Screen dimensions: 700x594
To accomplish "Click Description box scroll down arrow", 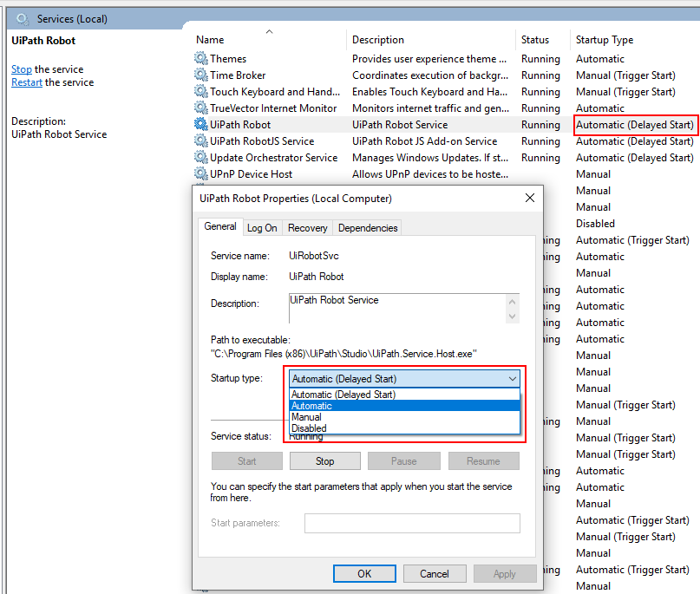I will (x=512, y=316).
